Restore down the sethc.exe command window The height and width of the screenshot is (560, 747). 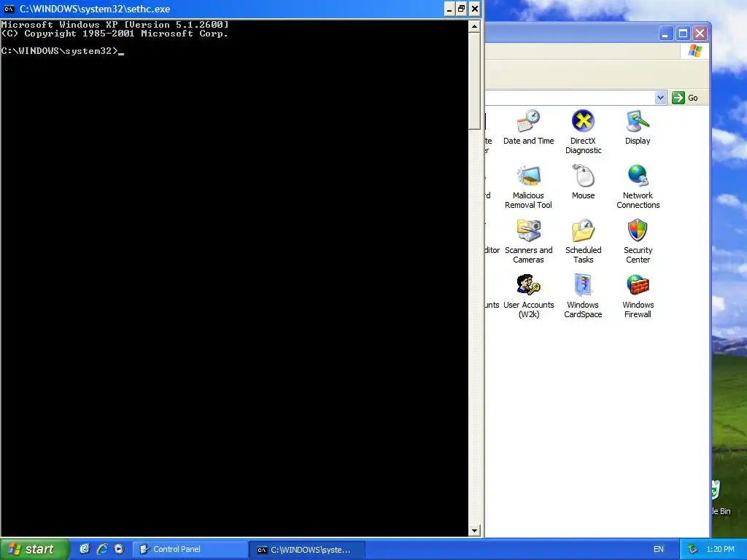461,9
